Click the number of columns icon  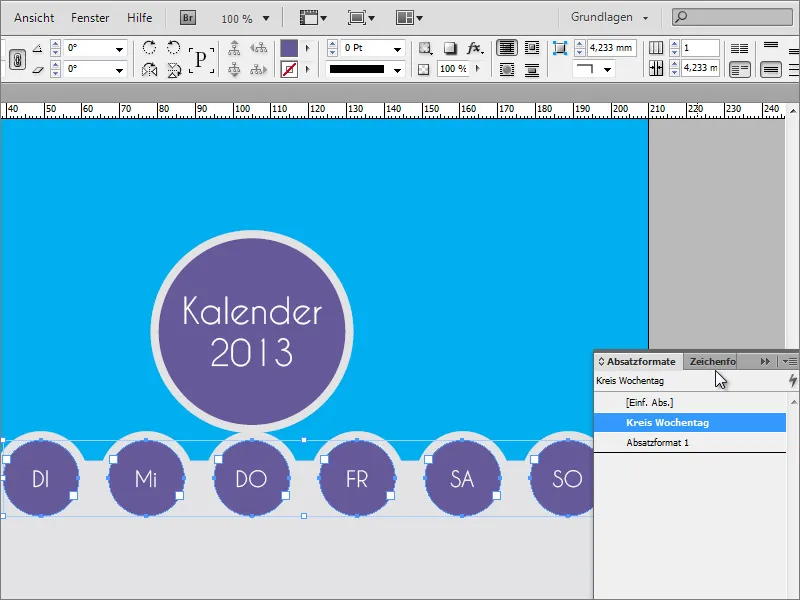(656, 48)
